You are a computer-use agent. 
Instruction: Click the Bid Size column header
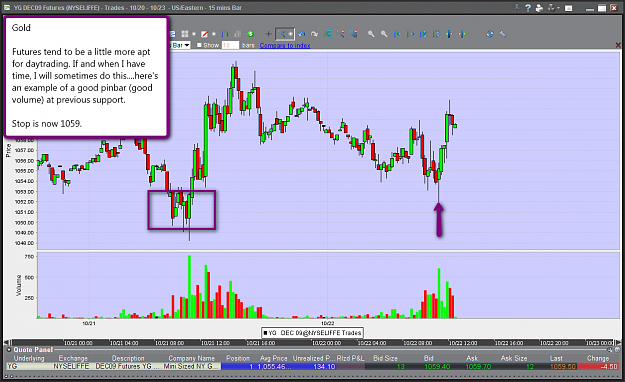[x=385, y=358]
